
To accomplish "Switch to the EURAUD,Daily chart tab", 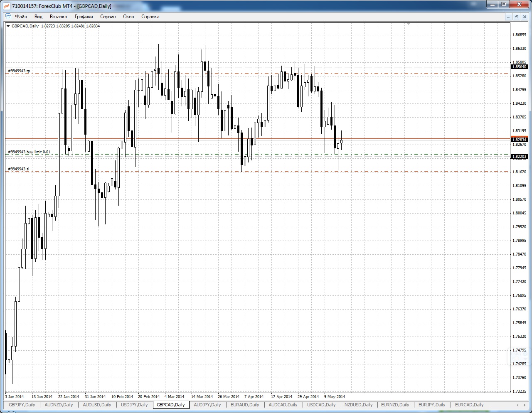I will point(245,405).
